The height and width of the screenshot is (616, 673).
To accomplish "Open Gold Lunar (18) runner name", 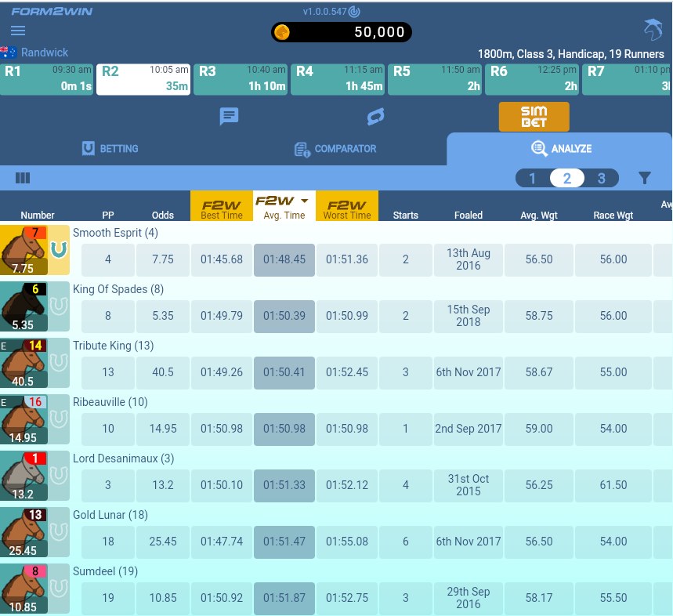I will (110, 515).
